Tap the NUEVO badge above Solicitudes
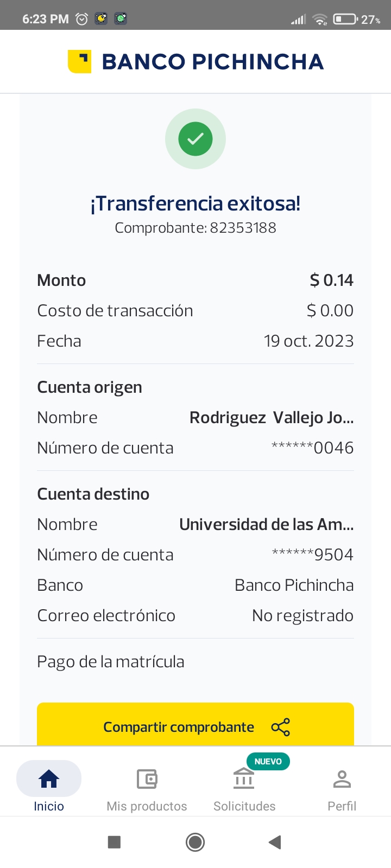 pos(268,761)
